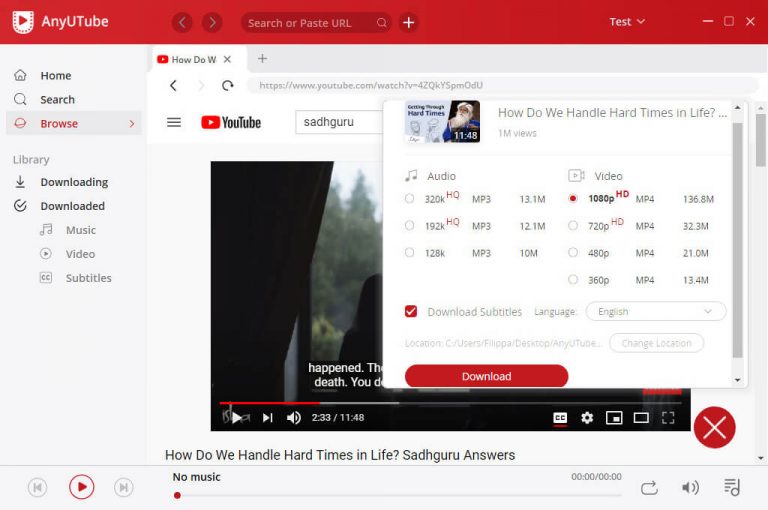
Task: Toggle closed captions on the video player
Action: coord(561,418)
